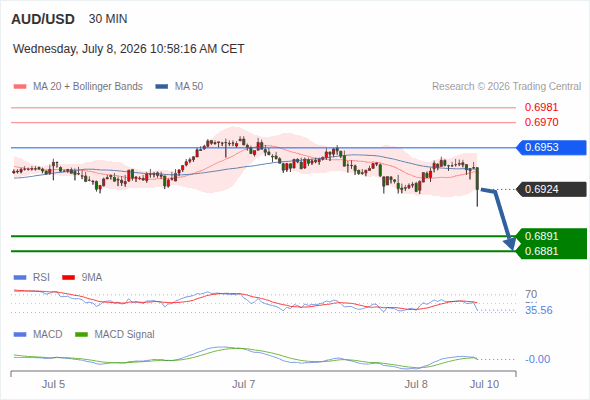Click the MACD blue legend icon
Viewport: 590px width, 400px height.
tap(20, 335)
